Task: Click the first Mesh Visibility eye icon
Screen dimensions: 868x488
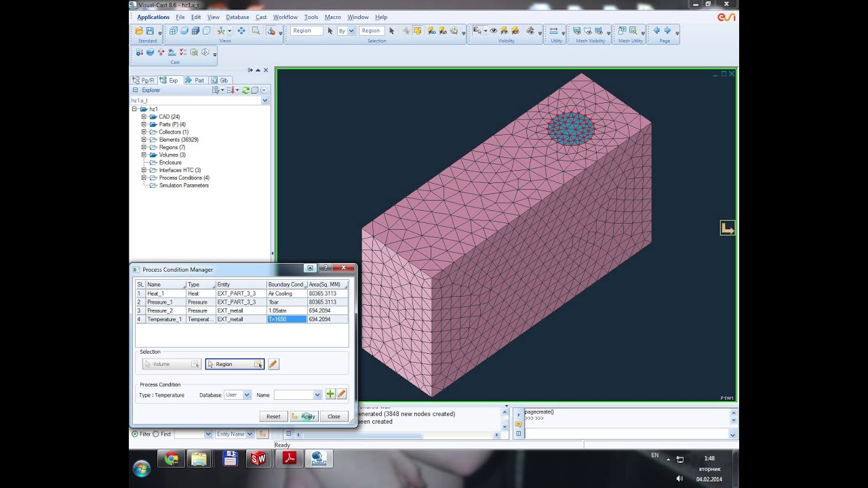Action: pos(577,30)
